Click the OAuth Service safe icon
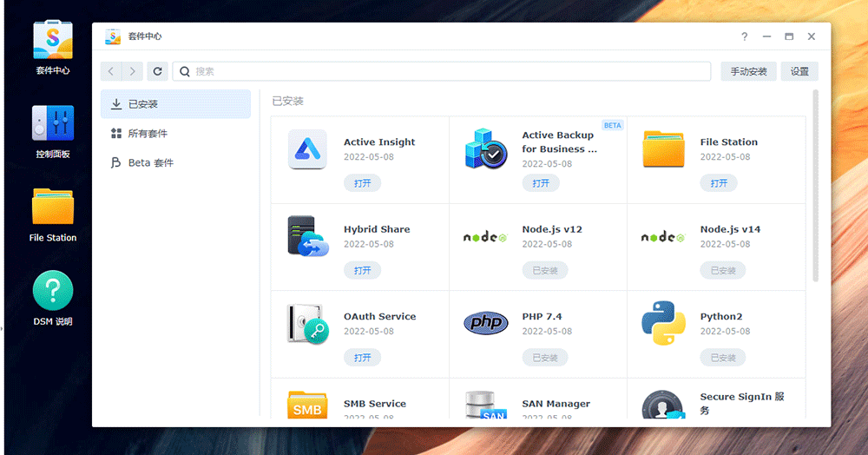 click(x=308, y=324)
